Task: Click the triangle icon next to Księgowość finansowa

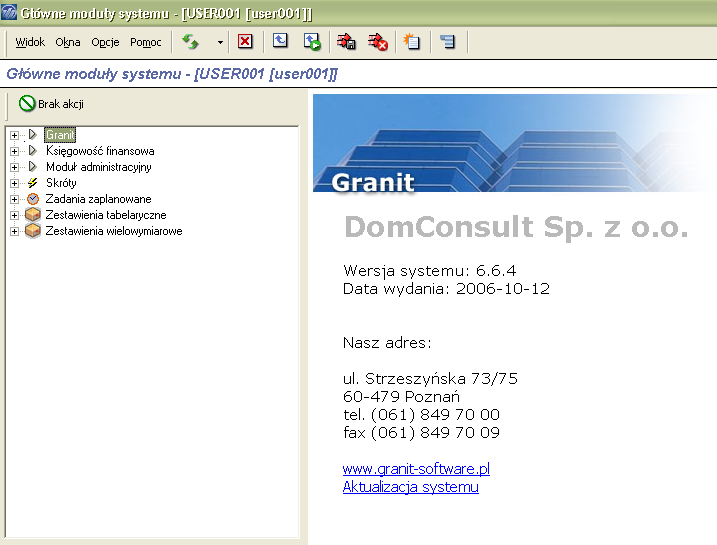Action: (x=32, y=150)
